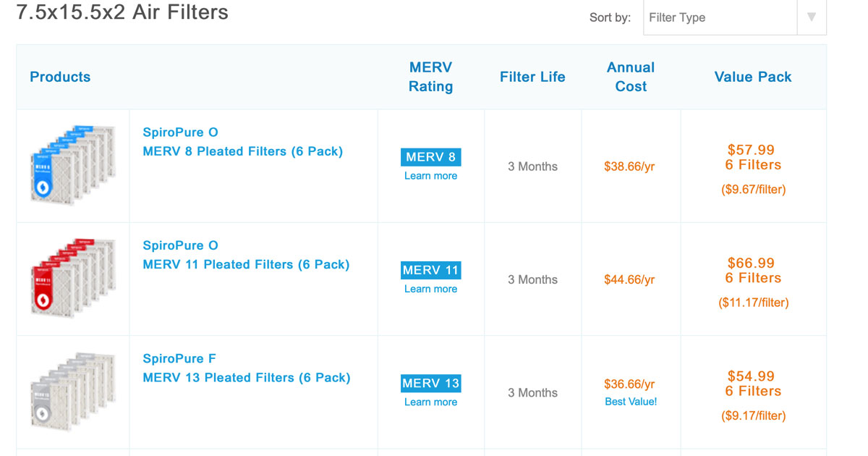Click the ($11.17/filter) price text
Viewport: 868px width, 456px height.
coord(753,303)
